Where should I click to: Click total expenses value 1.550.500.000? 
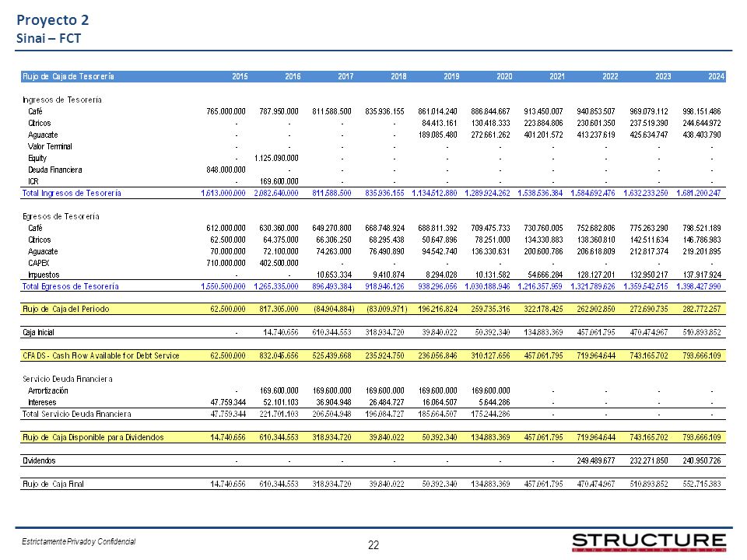(x=223, y=286)
